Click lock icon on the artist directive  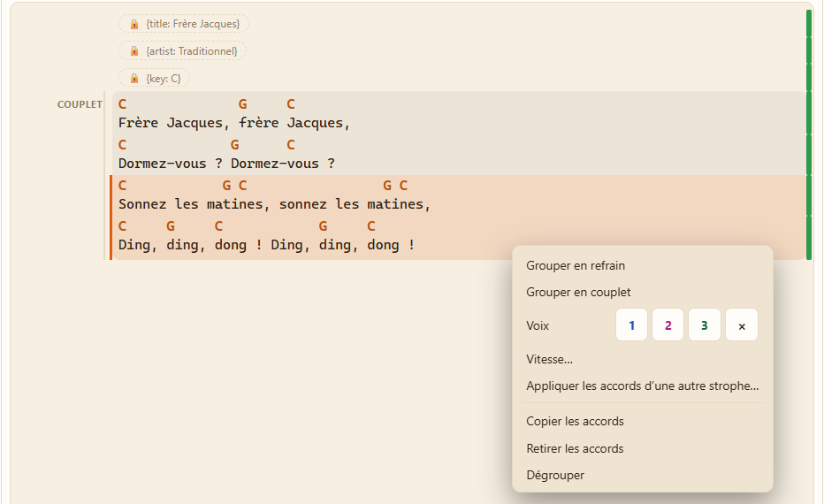[134, 51]
